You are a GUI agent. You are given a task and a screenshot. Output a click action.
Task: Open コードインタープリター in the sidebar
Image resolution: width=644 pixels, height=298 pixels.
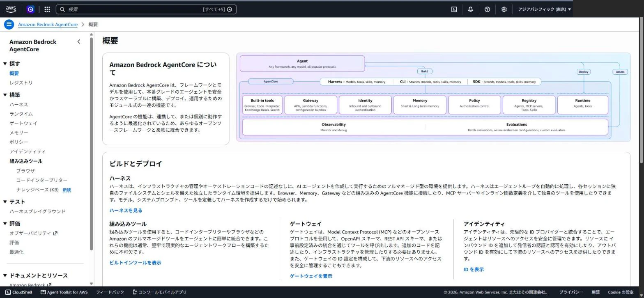coord(41,180)
